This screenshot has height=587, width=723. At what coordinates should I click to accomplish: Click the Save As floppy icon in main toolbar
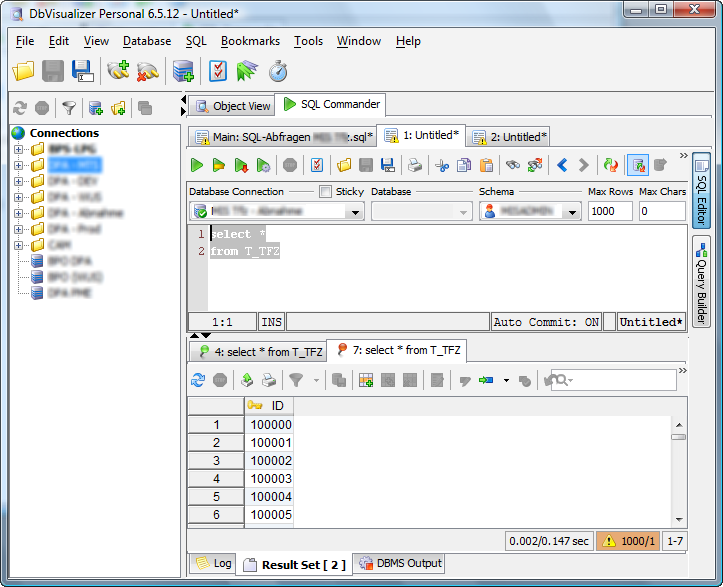(83, 71)
